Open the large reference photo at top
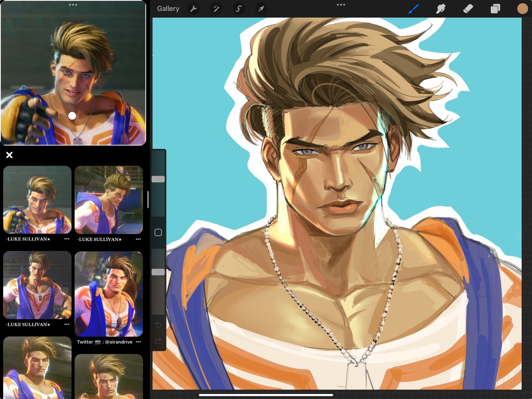Viewport: 532px width, 399px height. tap(73, 73)
